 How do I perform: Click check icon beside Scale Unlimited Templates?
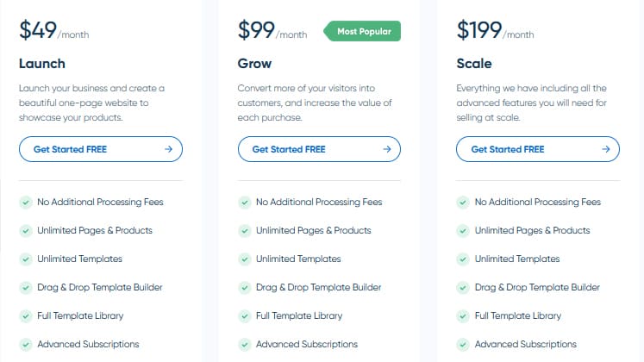point(463,259)
